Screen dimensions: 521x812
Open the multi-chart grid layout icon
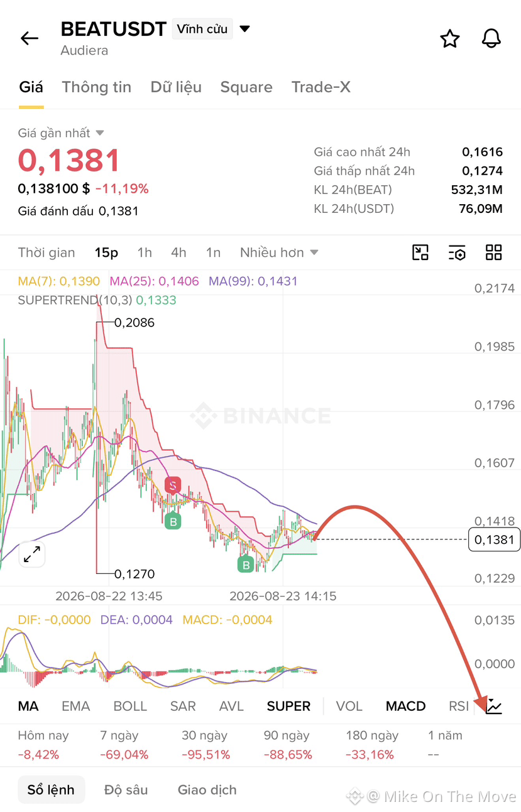point(494,252)
